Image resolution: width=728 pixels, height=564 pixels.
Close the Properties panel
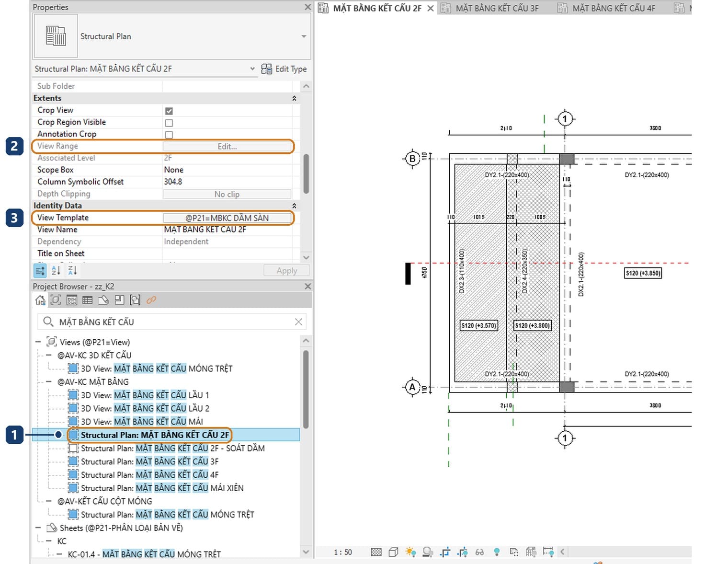[308, 7]
